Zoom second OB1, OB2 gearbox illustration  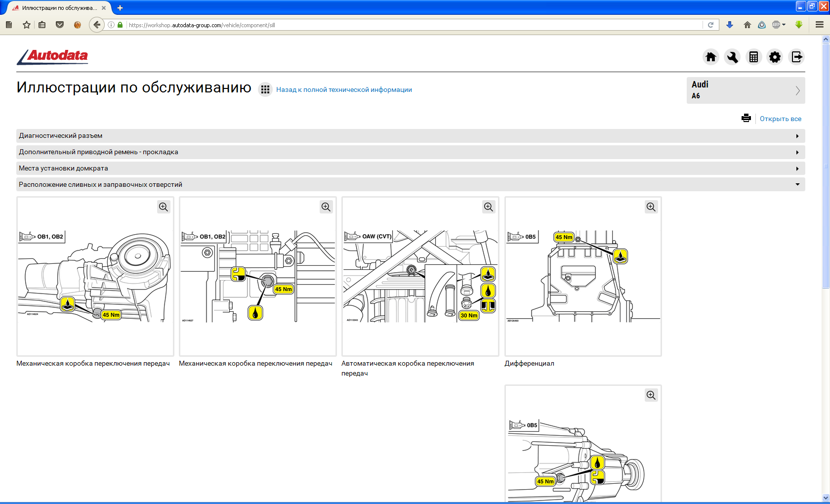[326, 207]
